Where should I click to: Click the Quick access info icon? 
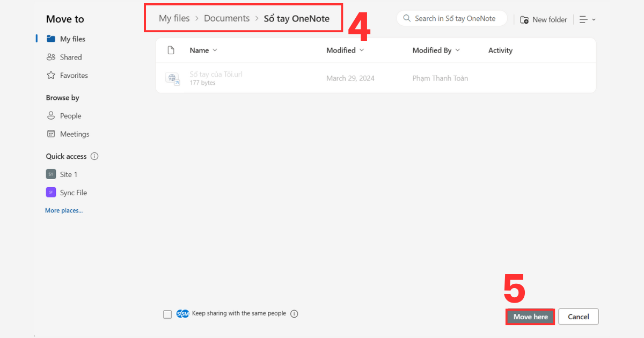click(94, 156)
